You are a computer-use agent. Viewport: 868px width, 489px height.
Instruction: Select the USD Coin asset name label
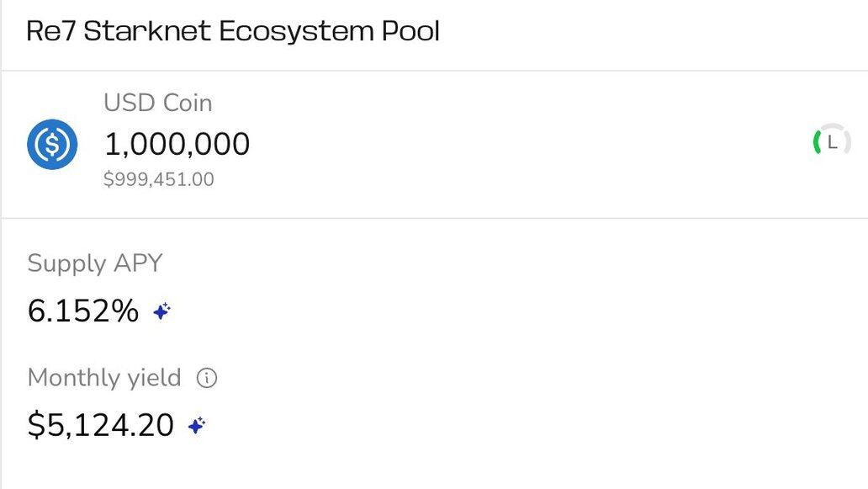coord(158,103)
